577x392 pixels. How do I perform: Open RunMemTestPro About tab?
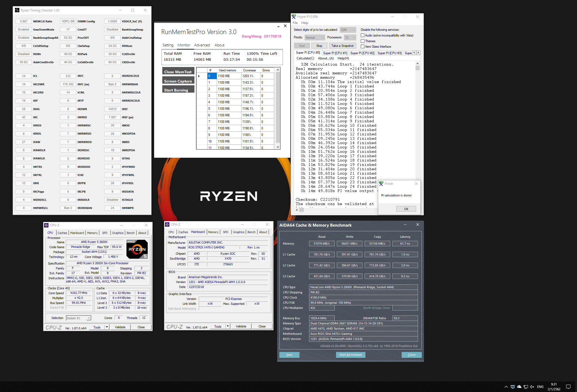coord(219,45)
